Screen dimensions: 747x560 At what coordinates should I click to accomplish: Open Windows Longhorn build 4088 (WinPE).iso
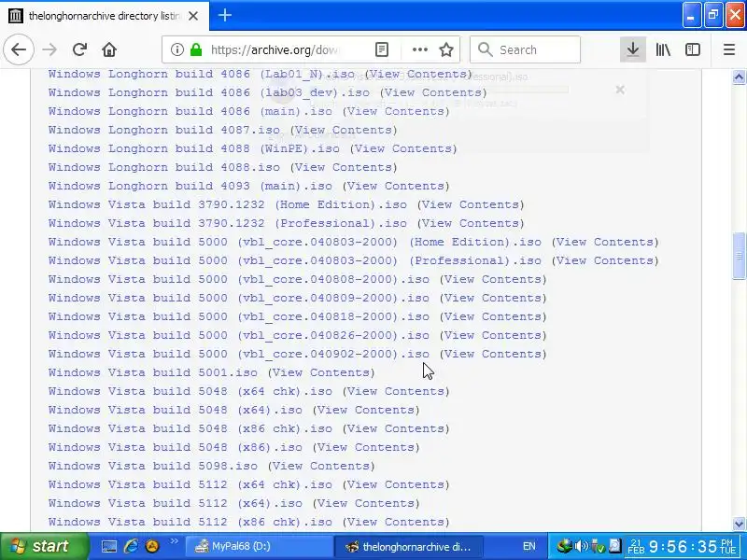[194, 148]
